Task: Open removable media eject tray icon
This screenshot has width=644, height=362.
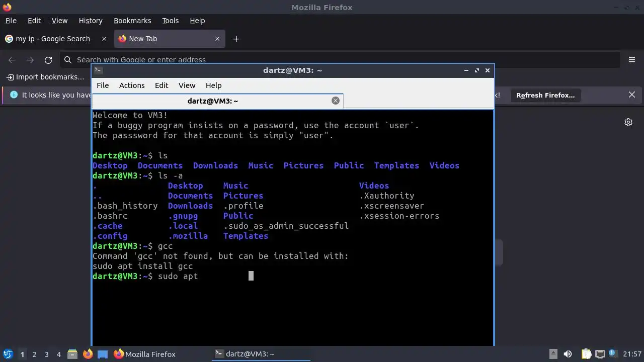Action: pyautogui.click(x=553, y=354)
